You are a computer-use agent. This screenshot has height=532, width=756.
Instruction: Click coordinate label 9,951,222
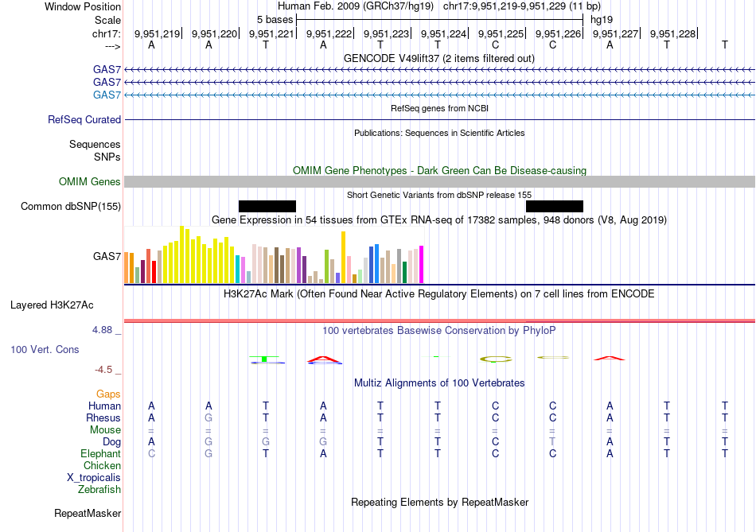(329, 33)
